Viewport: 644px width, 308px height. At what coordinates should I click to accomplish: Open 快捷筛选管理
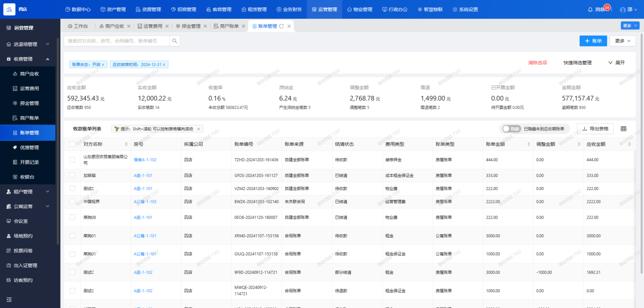point(577,63)
